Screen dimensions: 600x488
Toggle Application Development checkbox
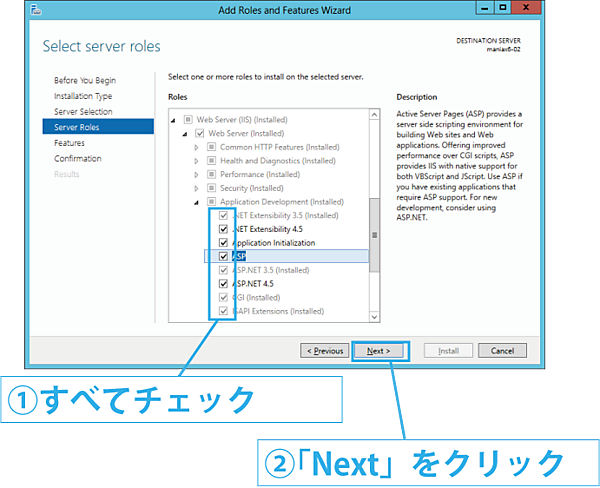click(x=211, y=202)
